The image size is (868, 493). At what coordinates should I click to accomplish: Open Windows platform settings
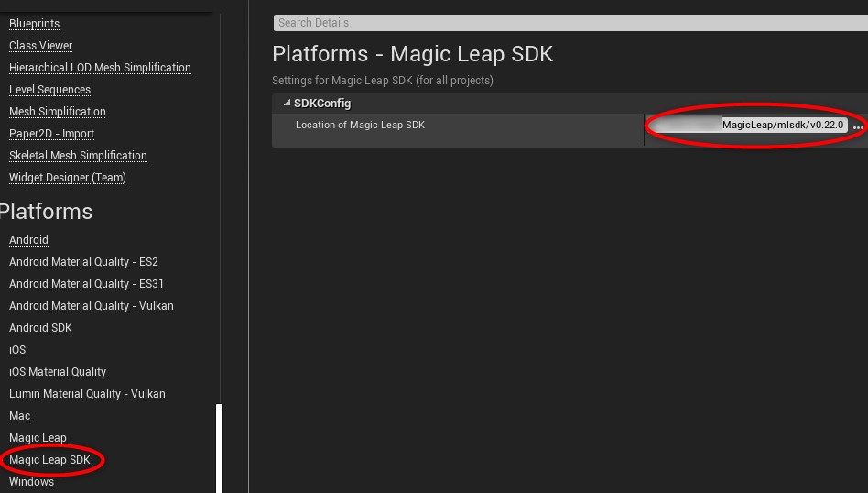31,482
